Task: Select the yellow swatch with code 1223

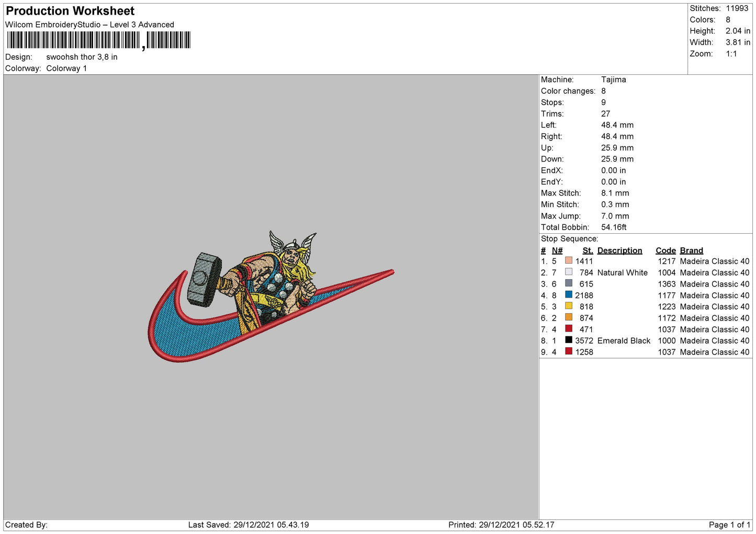Action: (568, 306)
